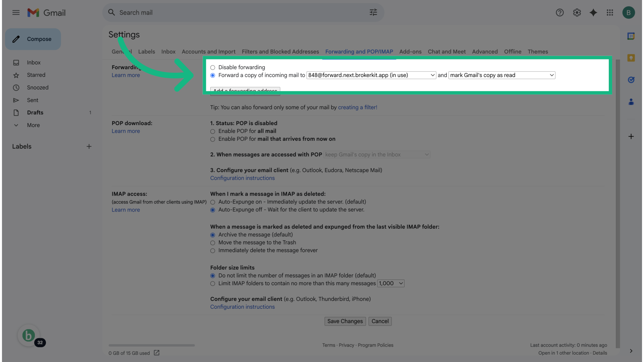
Task: Open the account avatar B
Action: 628,13
